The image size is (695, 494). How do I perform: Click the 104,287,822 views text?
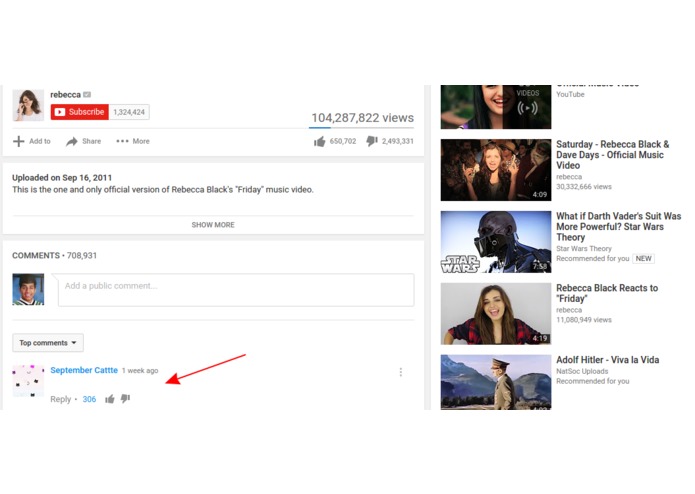pyautogui.click(x=363, y=118)
